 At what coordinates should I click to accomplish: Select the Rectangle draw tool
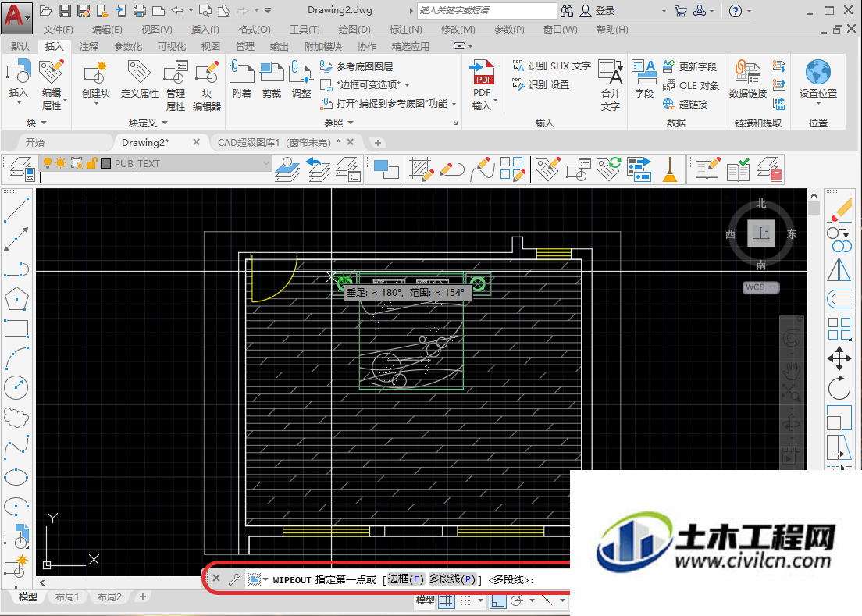pos(16,329)
